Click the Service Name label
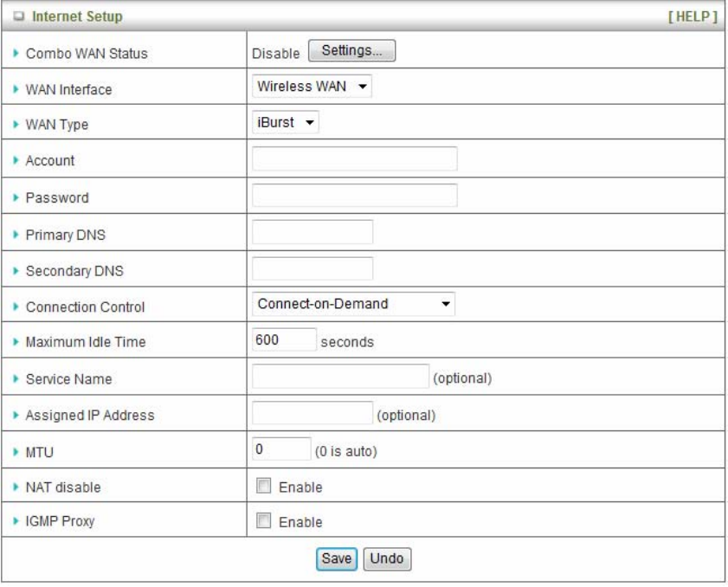 (68, 379)
